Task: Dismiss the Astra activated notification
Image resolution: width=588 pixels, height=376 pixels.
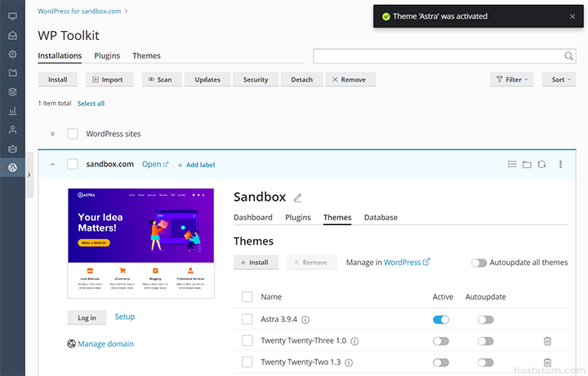Action: click(x=572, y=16)
